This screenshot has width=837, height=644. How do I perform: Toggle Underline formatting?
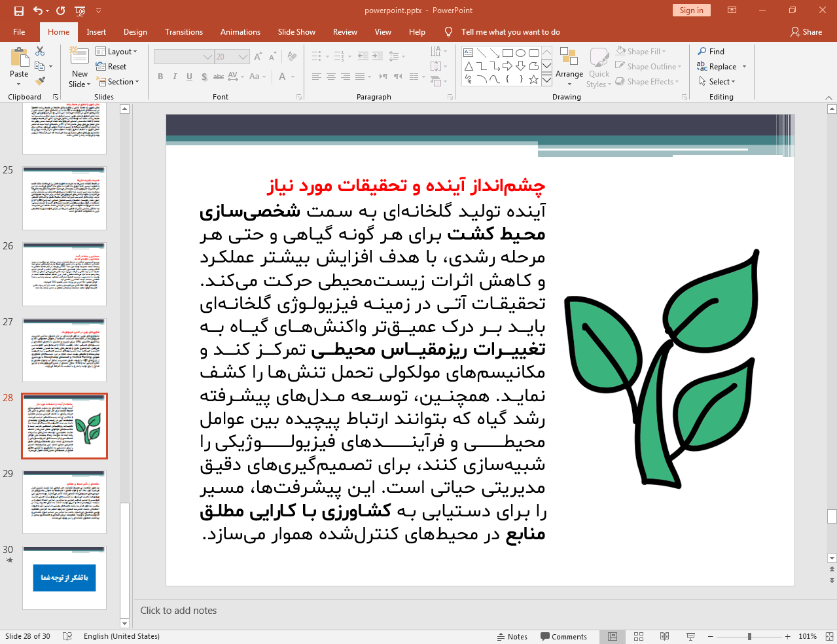(x=188, y=77)
